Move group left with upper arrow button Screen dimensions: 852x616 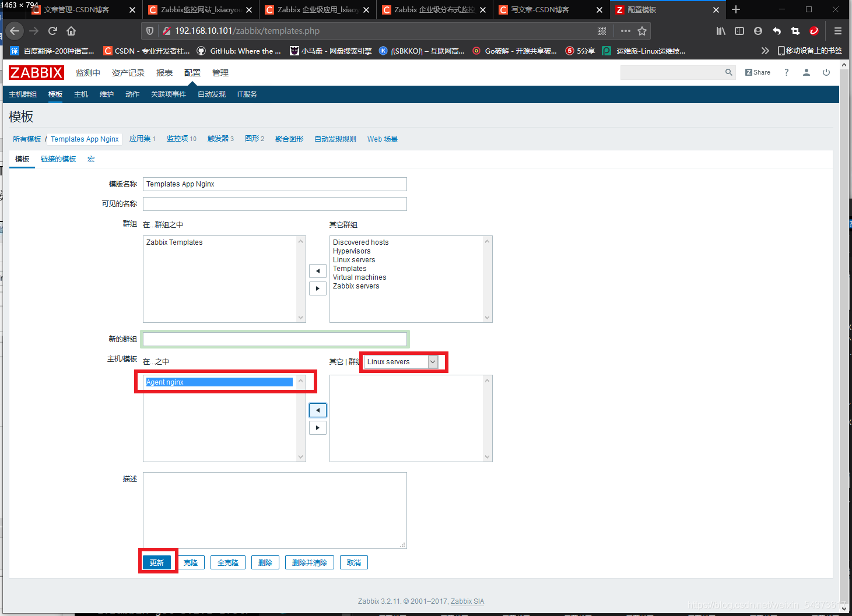click(318, 271)
